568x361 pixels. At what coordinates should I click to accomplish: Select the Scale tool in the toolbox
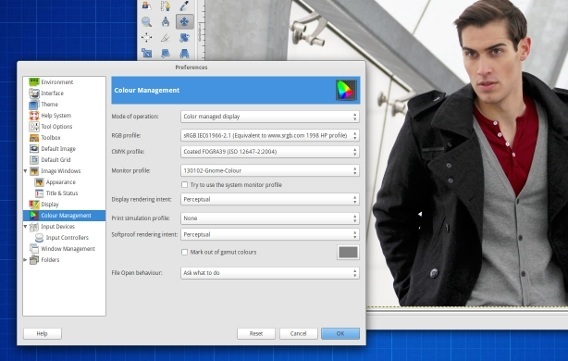tap(147, 53)
